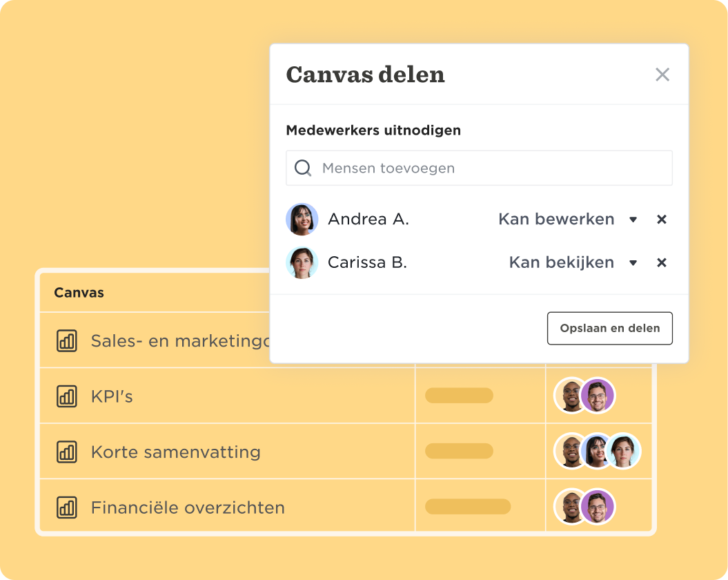The height and width of the screenshot is (580, 728).
Task: Click the Financiële overzichten canvas icon
Action: (67, 507)
